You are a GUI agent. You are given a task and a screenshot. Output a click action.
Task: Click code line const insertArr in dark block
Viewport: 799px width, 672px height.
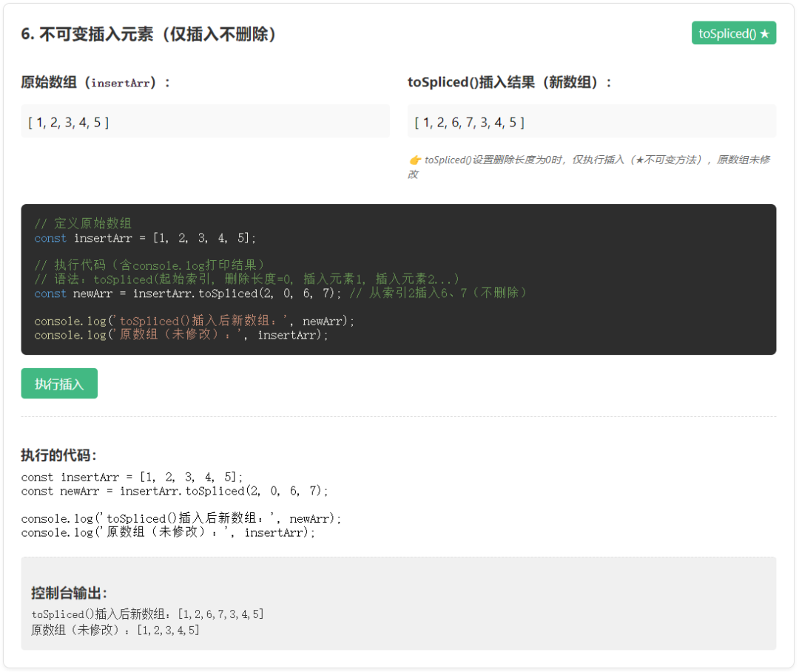click(x=145, y=238)
